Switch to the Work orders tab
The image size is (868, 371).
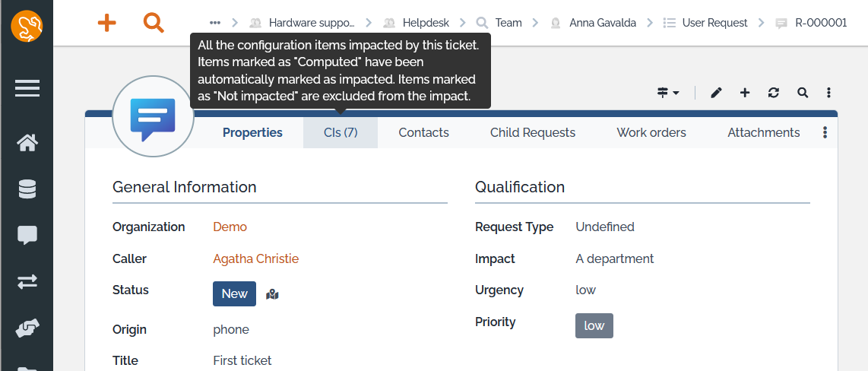pyautogui.click(x=651, y=132)
